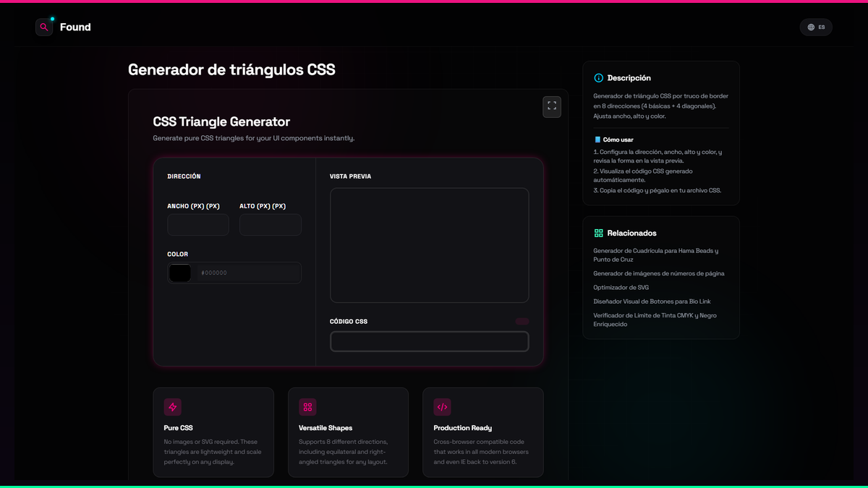
Task: Toggle fullscreen with the expand icon
Action: tap(552, 106)
